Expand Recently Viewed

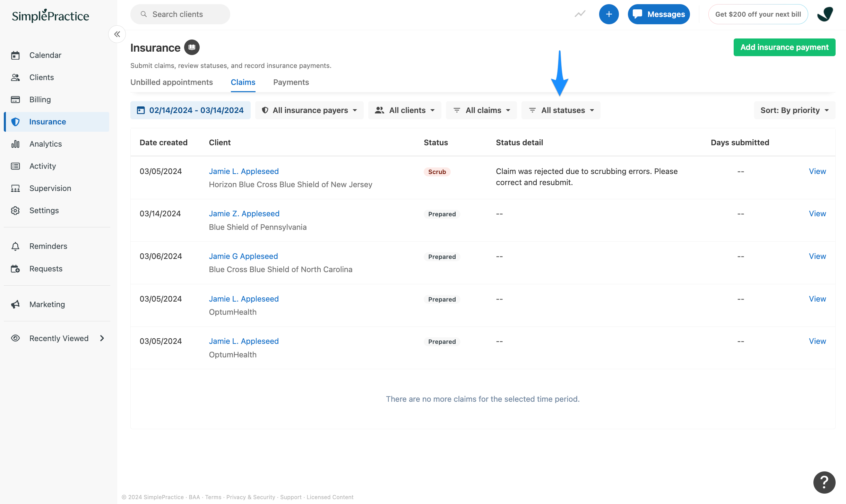pos(57,338)
